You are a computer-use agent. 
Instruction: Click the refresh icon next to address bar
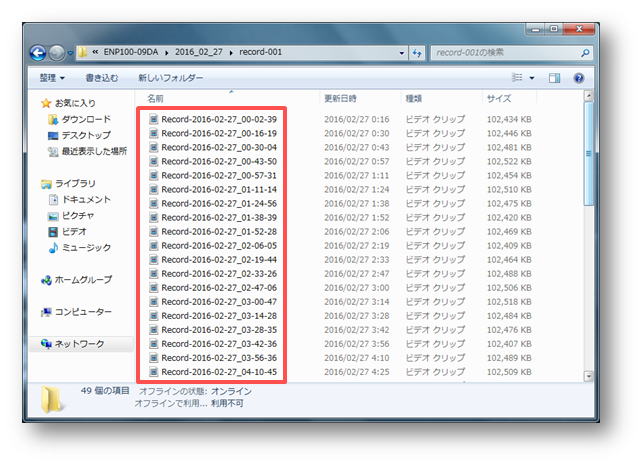pos(417,53)
